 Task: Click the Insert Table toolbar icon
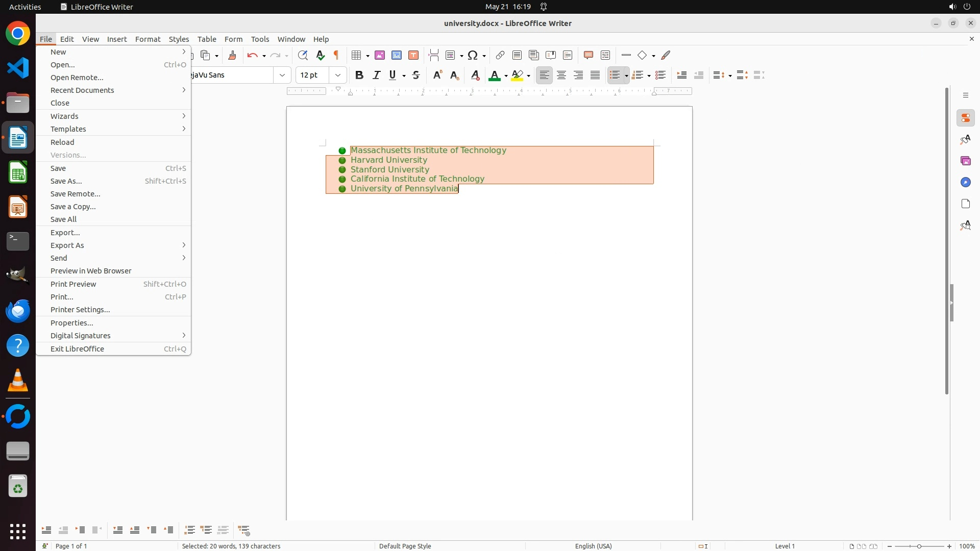tap(357, 55)
